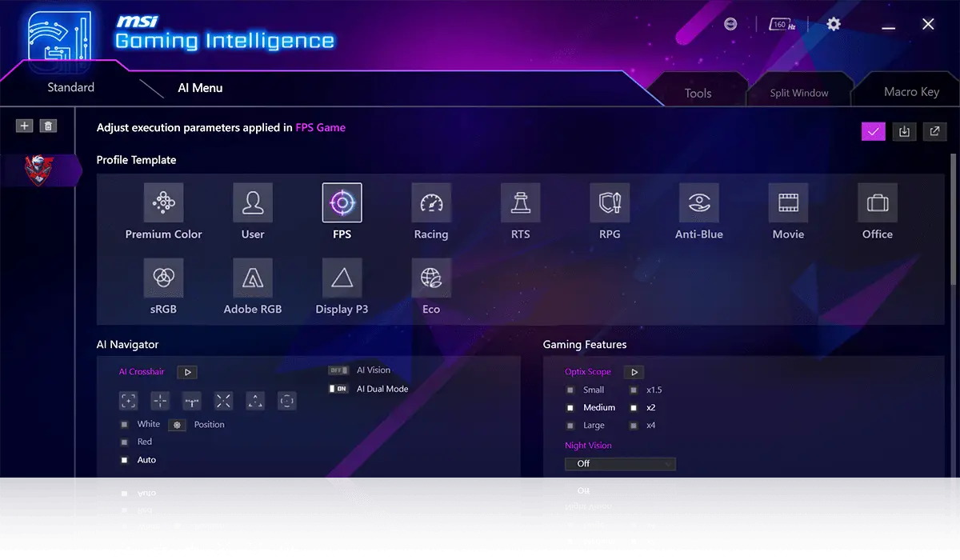The image size is (960, 560).
Task: Select the Premium Color profile template
Action: (x=163, y=202)
